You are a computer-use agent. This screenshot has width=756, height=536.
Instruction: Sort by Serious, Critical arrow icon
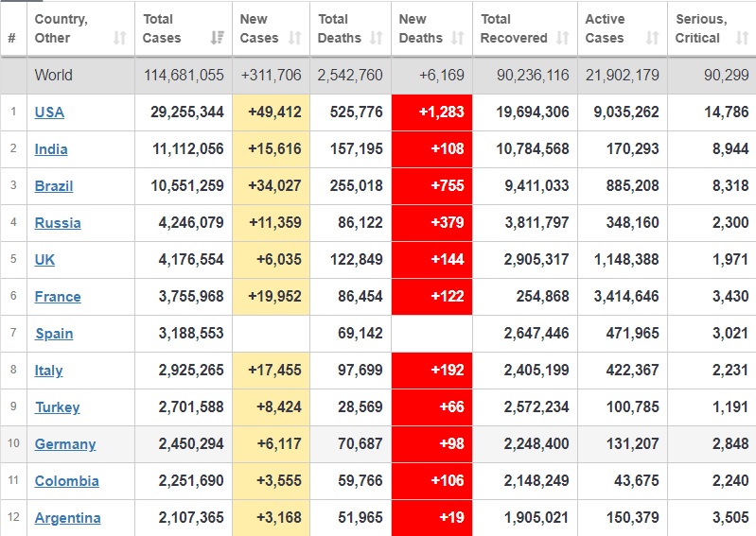(739, 39)
